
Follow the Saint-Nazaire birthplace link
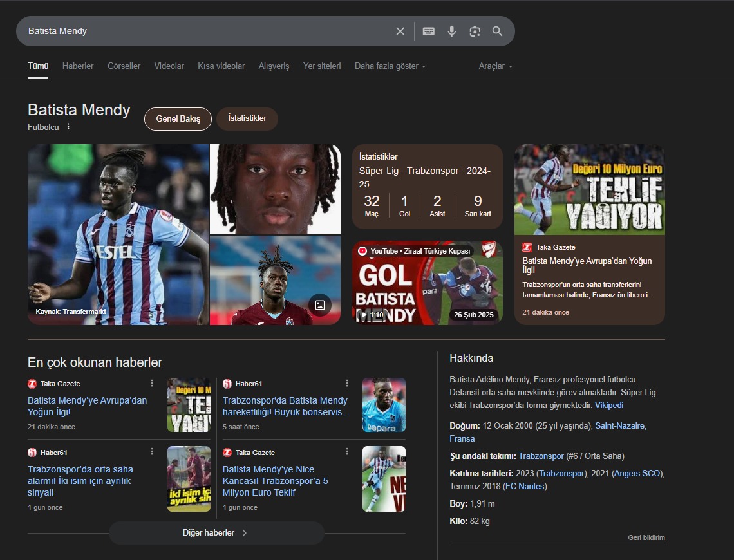[x=621, y=425]
